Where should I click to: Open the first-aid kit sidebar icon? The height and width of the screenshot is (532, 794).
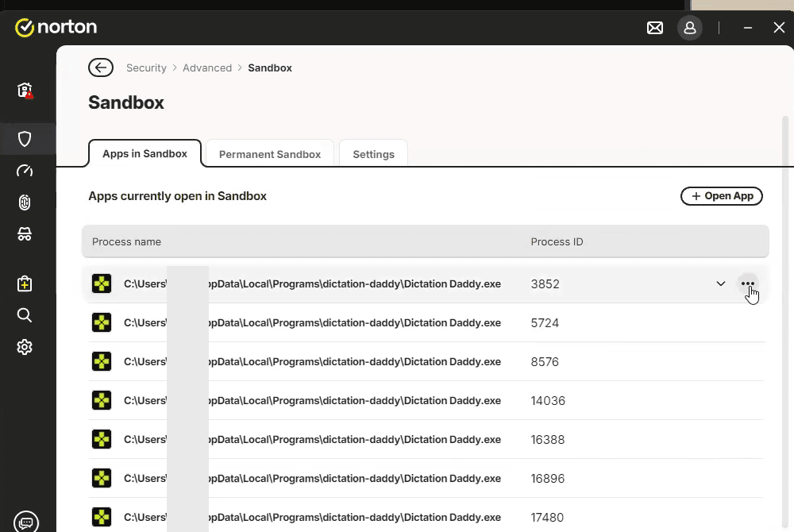tap(25, 283)
